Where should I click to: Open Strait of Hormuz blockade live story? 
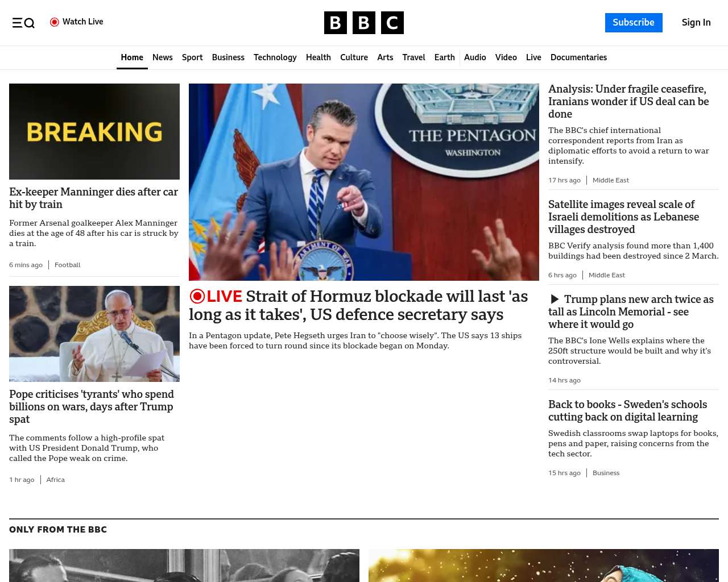(358, 305)
